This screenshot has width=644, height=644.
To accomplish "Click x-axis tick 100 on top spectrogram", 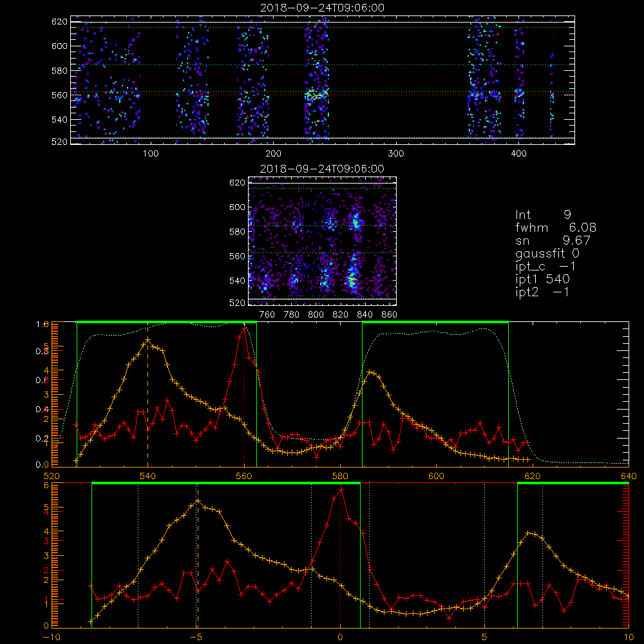I will (151, 154).
